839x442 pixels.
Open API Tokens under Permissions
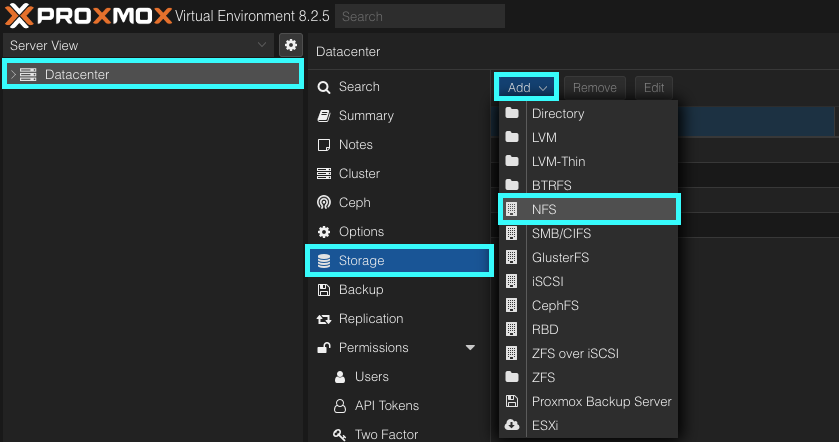click(386, 406)
